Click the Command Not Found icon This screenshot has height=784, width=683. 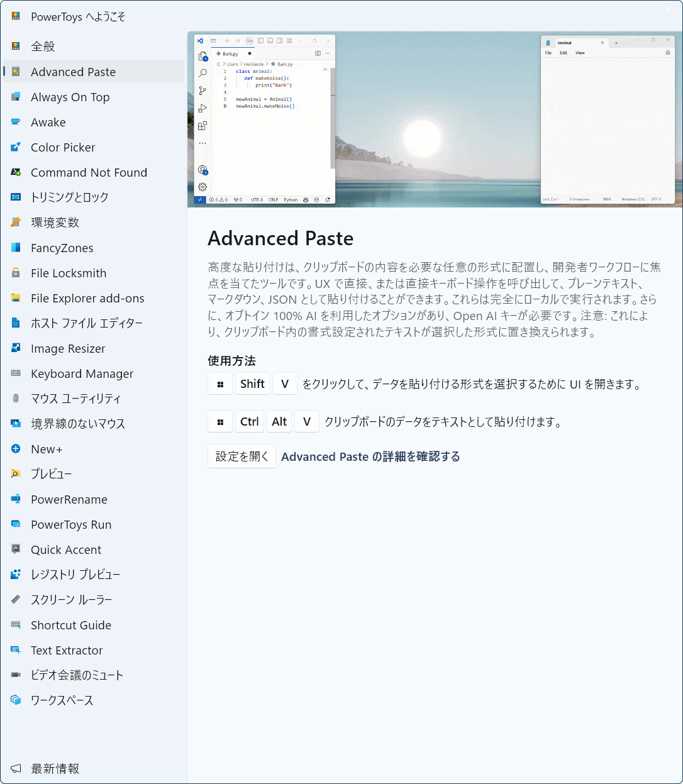[16, 172]
